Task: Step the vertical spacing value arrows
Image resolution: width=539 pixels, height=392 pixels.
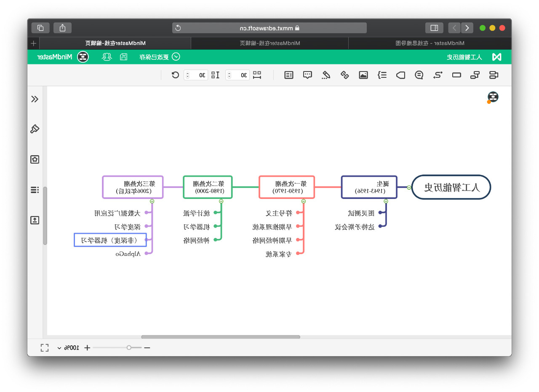Action: (x=187, y=75)
